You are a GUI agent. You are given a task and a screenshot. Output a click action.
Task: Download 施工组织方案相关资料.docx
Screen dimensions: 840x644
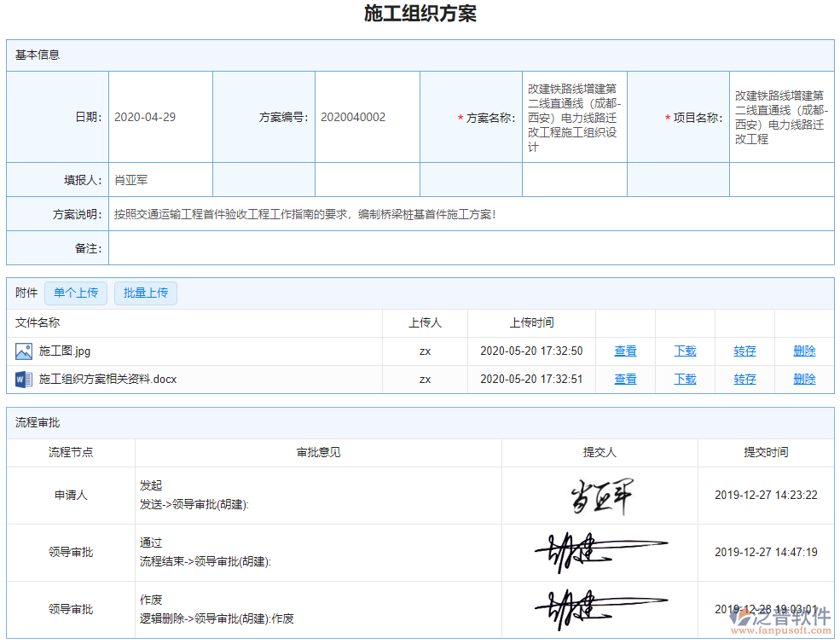(684, 379)
